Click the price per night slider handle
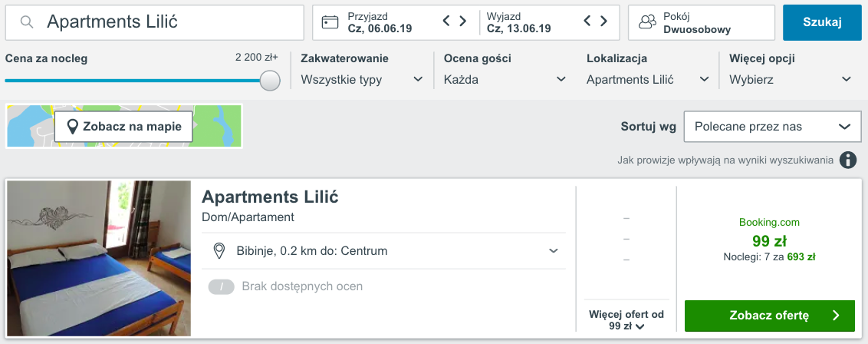This screenshot has height=344, width=868. tap(270, 80)
